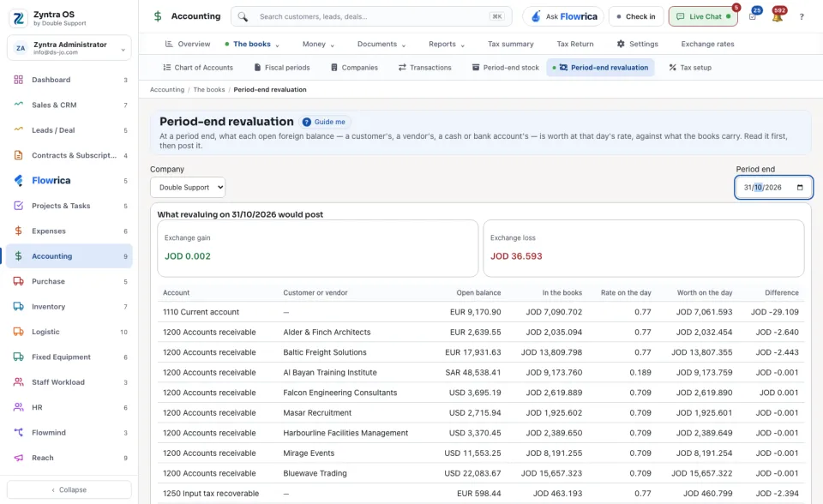823x504 pixels.
Task: Open Fixed Equipment module
Action: tap(69, 357)
